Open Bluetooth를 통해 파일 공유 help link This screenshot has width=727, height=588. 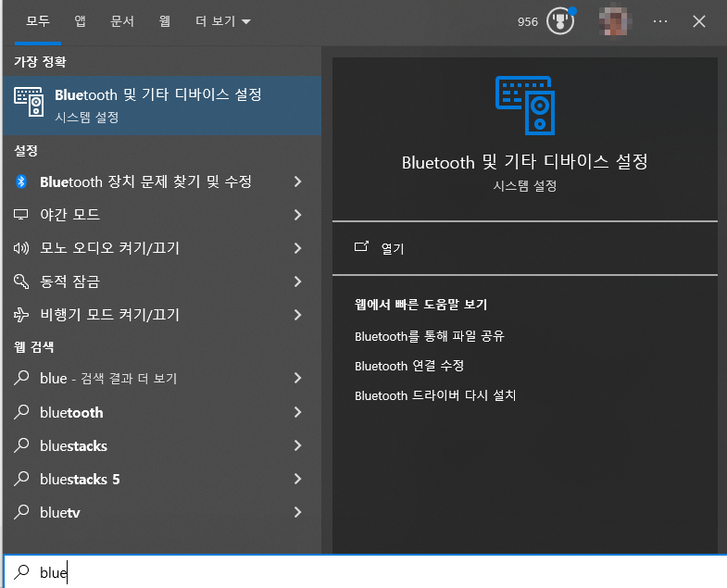pyautogui.click(x=430, y=336)
